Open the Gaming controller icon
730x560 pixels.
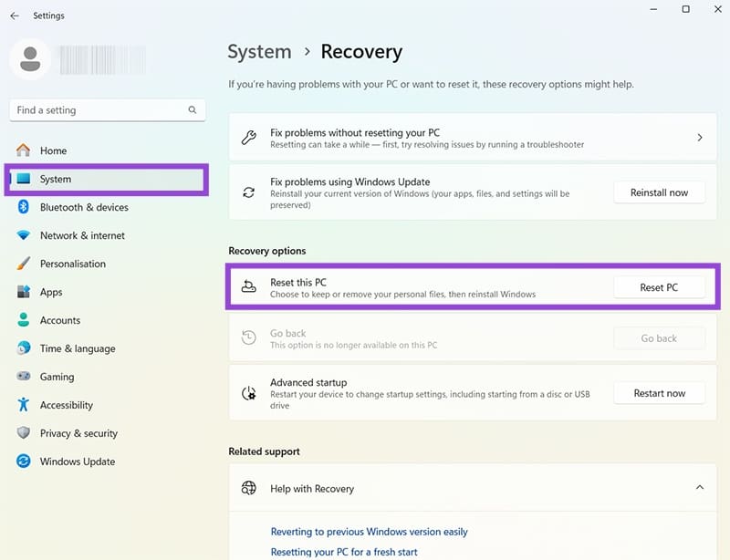(24, 377)
